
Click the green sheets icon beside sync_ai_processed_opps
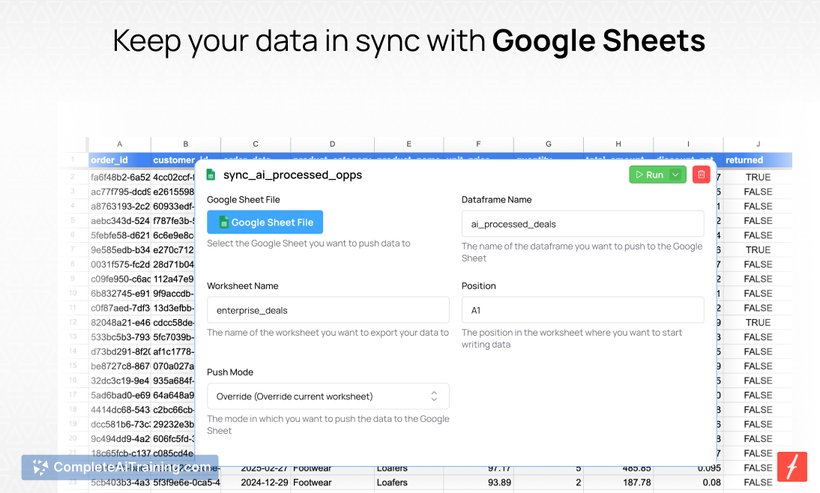click(211, 175)
